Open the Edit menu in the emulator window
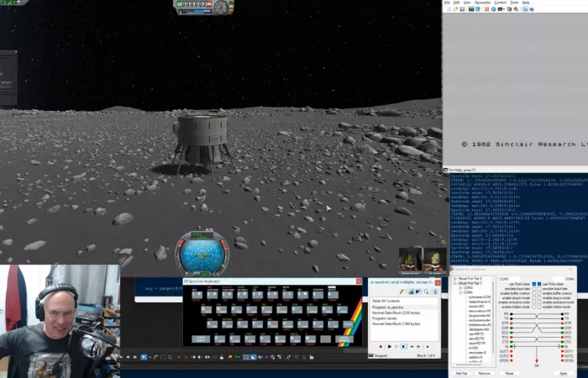This screenshot has width=588, height=378. [457, 3]
